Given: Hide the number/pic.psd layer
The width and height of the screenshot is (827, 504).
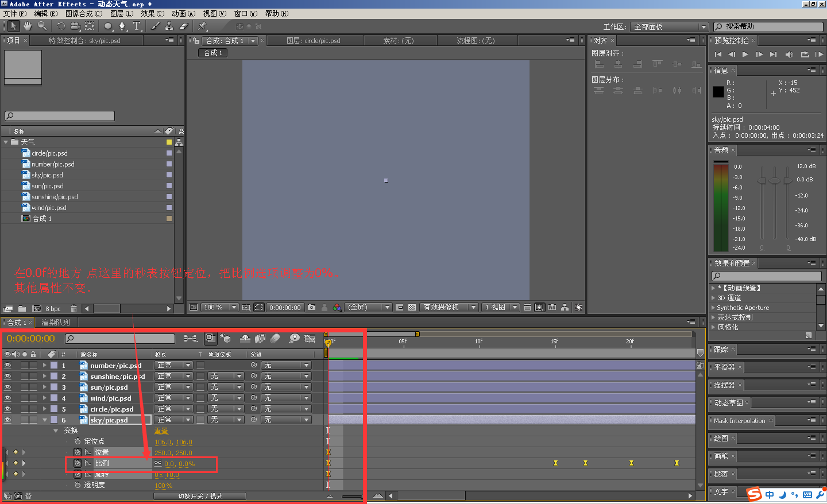Looking at the screenshot, I should (7, 365).
